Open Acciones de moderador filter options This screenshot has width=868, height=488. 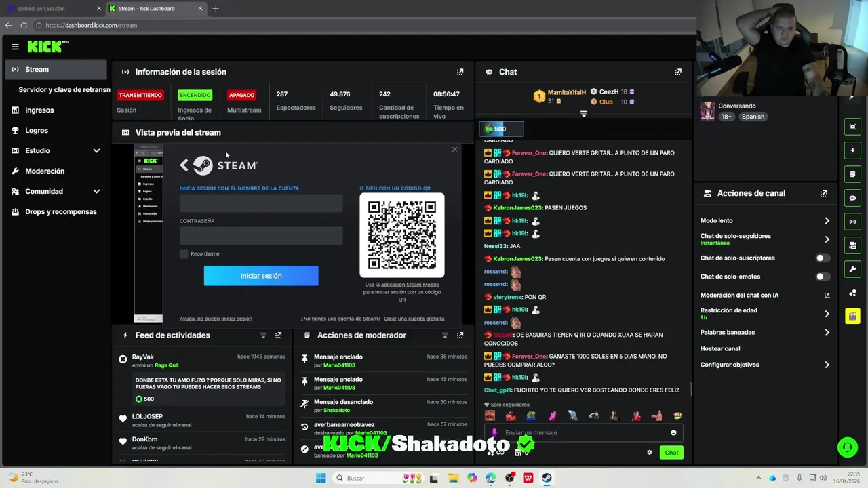tap(445, 335)
